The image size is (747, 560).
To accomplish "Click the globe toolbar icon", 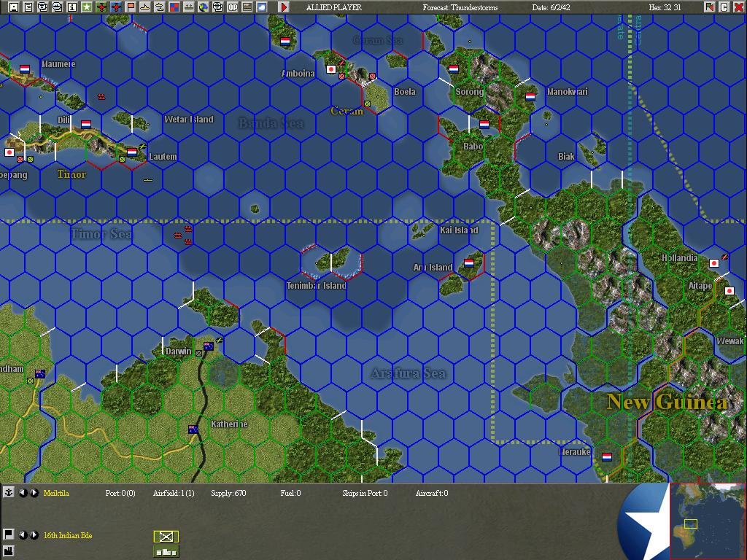I will (x=203, y=7).
